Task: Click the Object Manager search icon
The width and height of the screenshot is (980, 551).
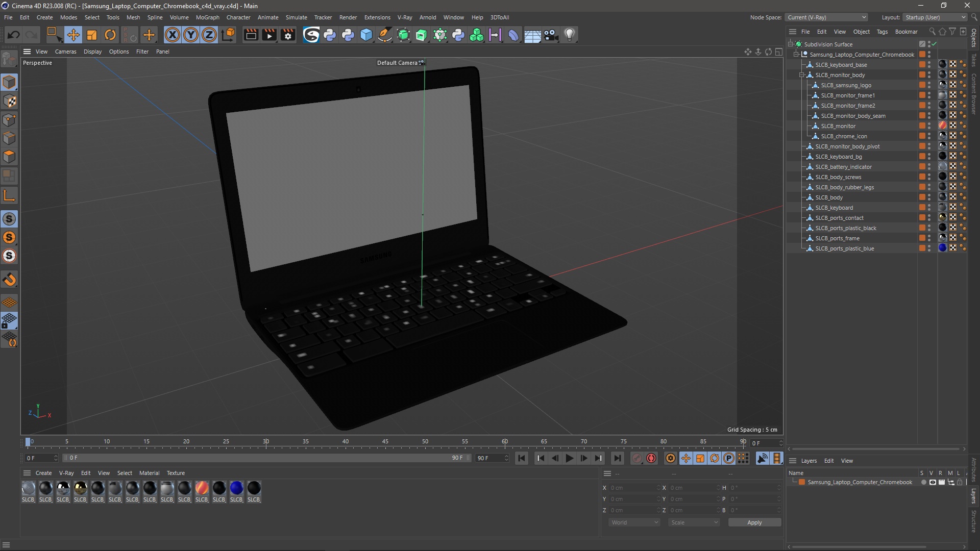Action: point(932,32)
